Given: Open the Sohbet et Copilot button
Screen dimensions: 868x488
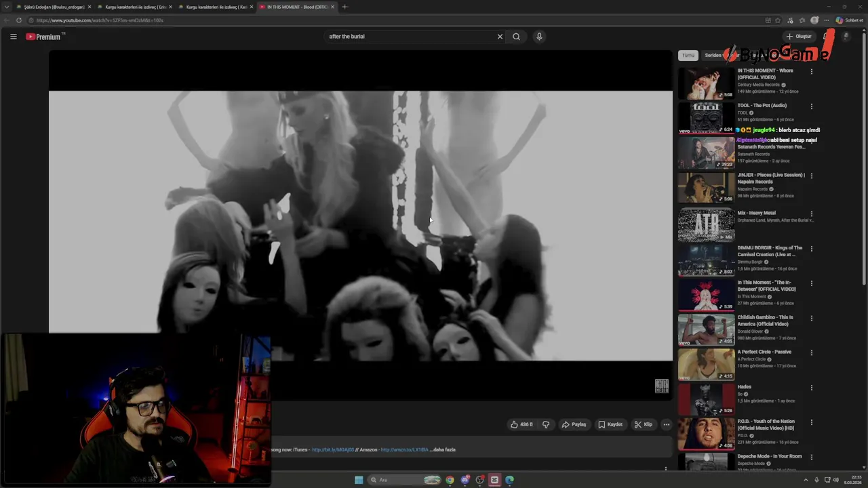Looking at the screenshot, I should pos(849,20).
